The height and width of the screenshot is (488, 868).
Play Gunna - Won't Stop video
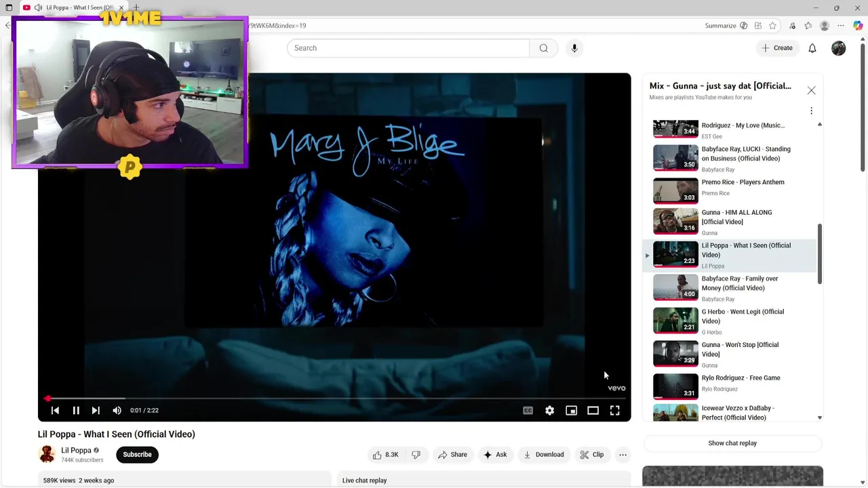pos(730,354)
